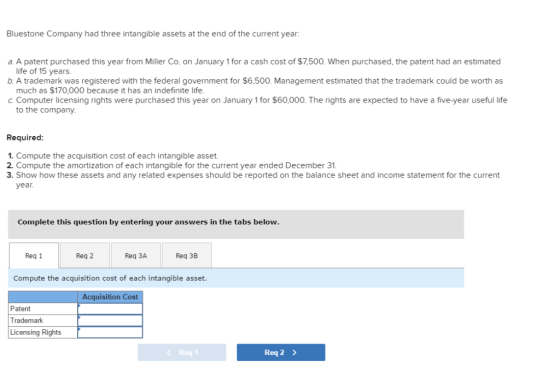The height and width of the screenshot is (384, 560).
Task: Select the Req 3A tab
Action: click(136, 255)
